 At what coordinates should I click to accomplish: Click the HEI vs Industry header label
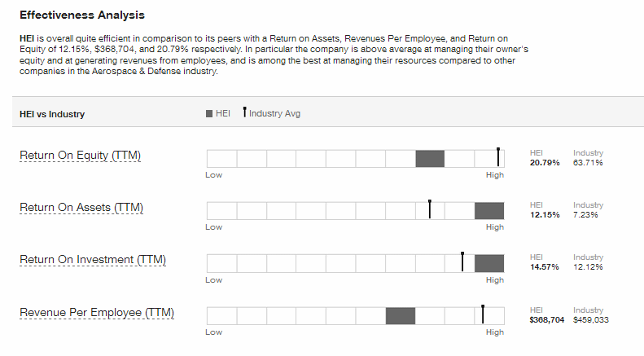[x=52, y=114]
